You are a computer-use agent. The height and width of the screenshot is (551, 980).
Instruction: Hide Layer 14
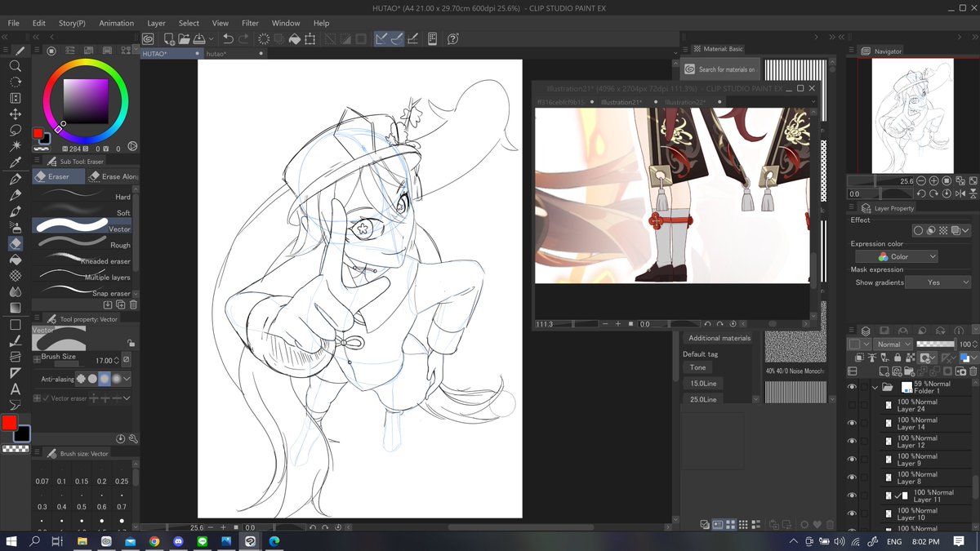click(852, 423)
